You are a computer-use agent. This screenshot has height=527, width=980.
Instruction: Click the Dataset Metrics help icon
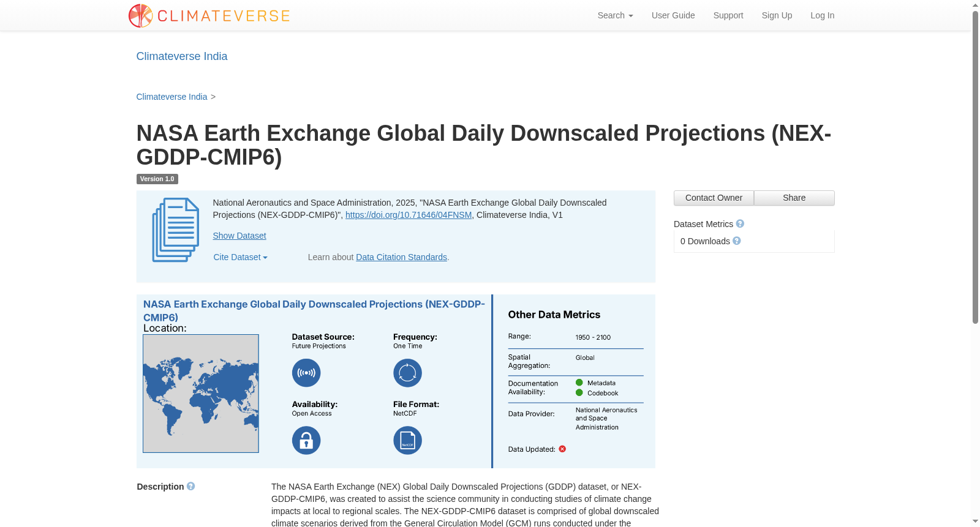tap(740, 224)
